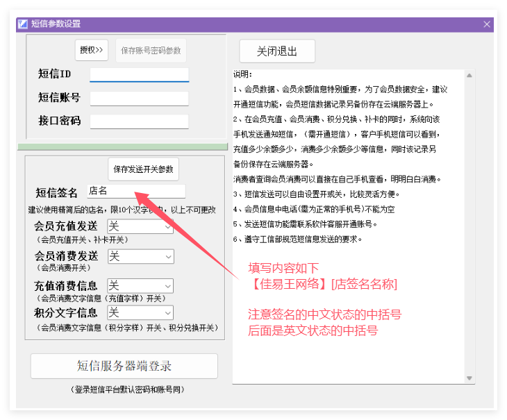Open the 充值消费信息 dropdown

coord(140,286)
